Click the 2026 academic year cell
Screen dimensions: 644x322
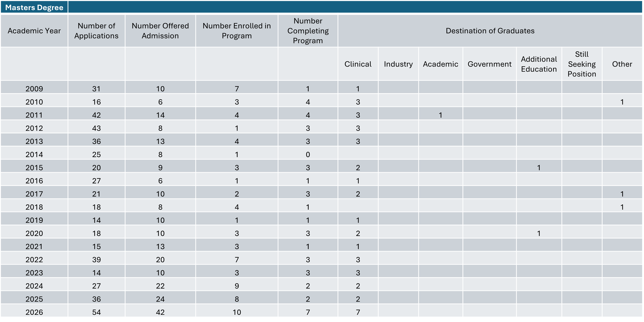pos(34,312)
